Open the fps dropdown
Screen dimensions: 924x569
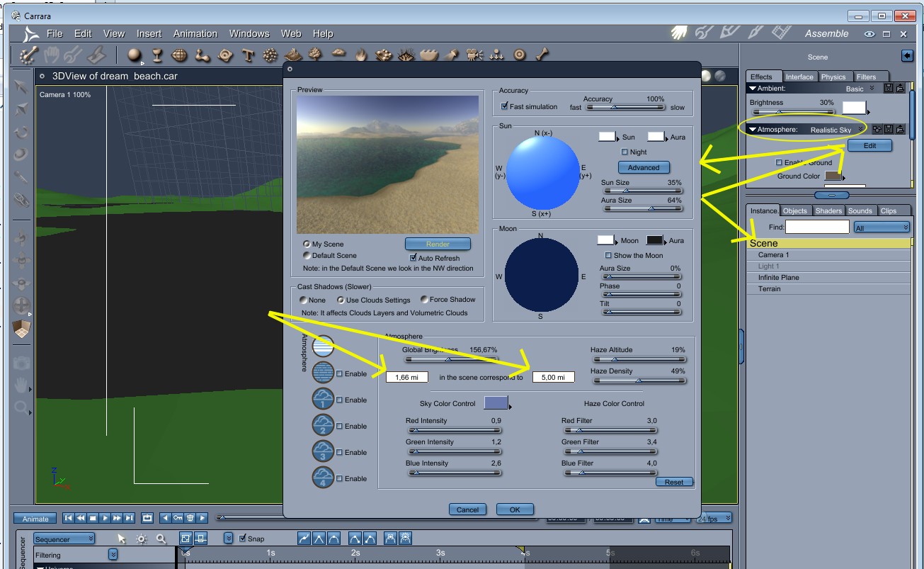[715, 519]
